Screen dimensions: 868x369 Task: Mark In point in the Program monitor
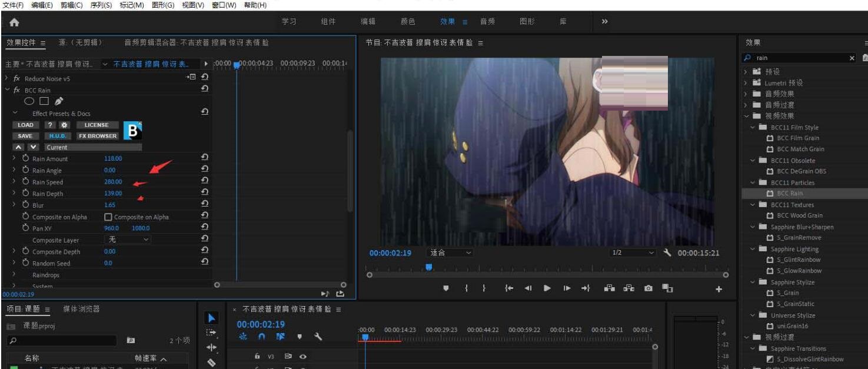(466, 288)
